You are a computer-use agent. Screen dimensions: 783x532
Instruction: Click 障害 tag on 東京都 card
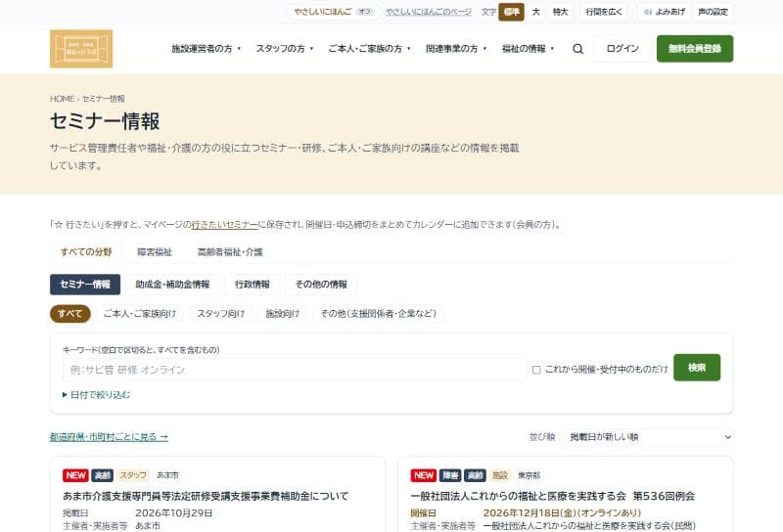coord(450,475)
